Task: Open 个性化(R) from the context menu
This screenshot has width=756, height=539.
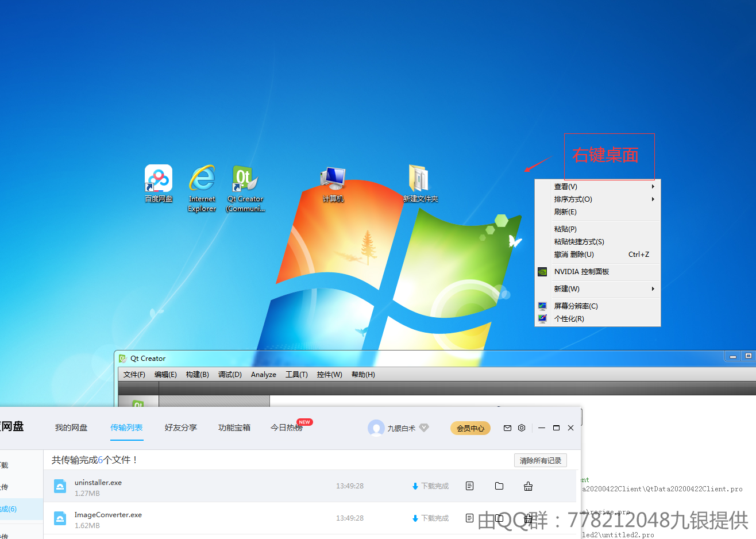Action: (597, 319)
